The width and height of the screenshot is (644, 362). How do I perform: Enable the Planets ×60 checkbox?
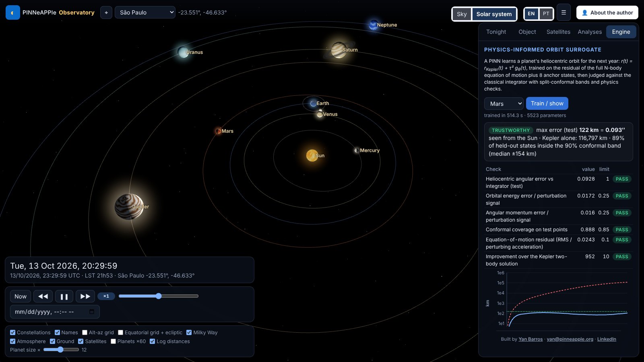(113, 341)
